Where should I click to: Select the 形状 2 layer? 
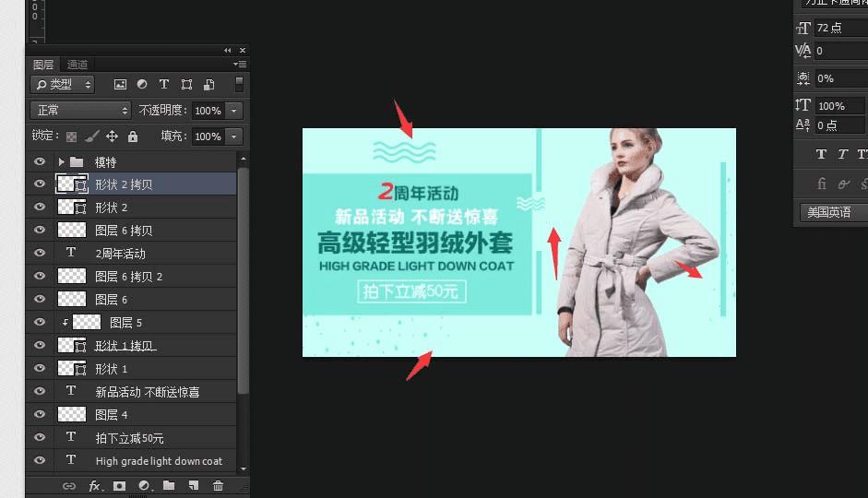click(x=147, y=207)
